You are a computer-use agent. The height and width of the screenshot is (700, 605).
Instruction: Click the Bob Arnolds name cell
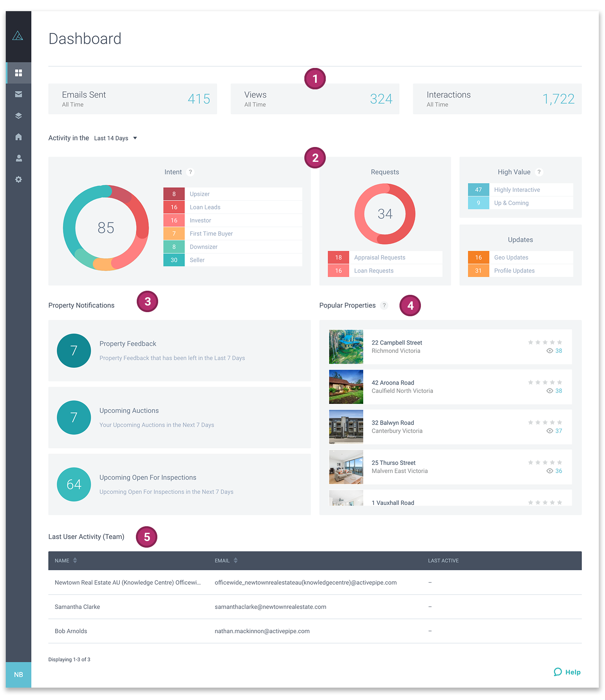pos(71,631)
